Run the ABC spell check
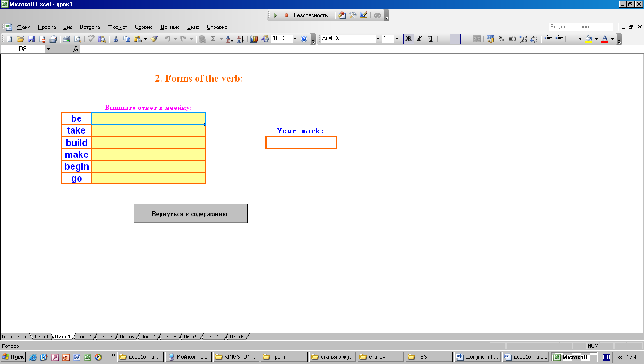Image resolution: width=644 pixels, height=364 pixels. tap(91, 39)
